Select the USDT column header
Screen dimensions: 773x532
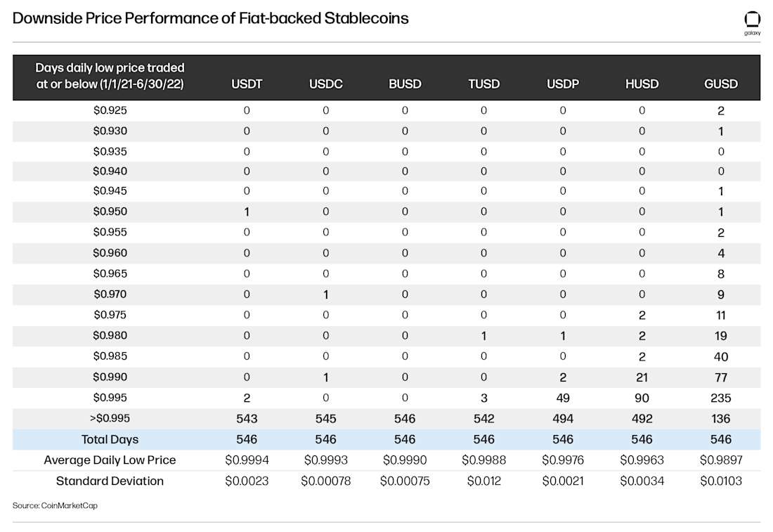247,84
